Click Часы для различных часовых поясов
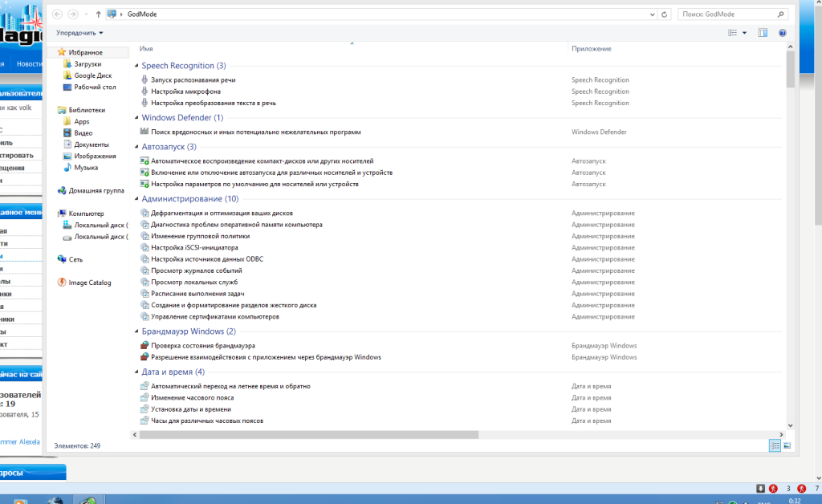 tap(207, 421)
